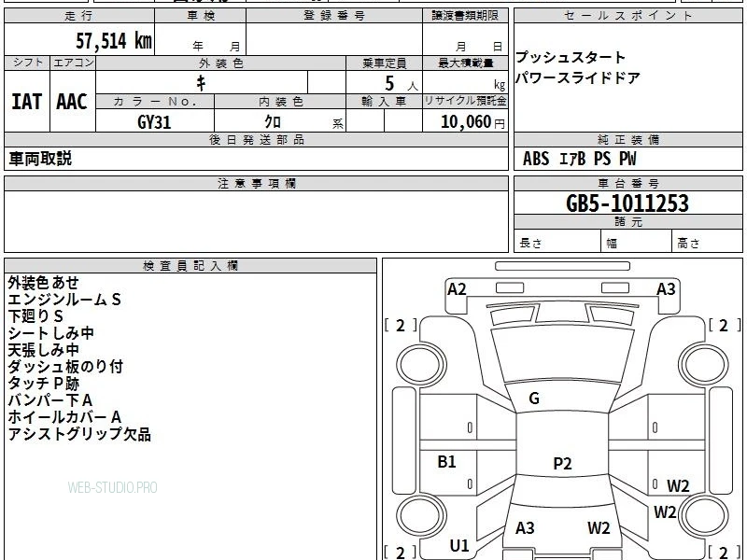Select the U1 mark on car diagram
The height and width of the screenshot is (560, 747).
(x=459, y=546)
